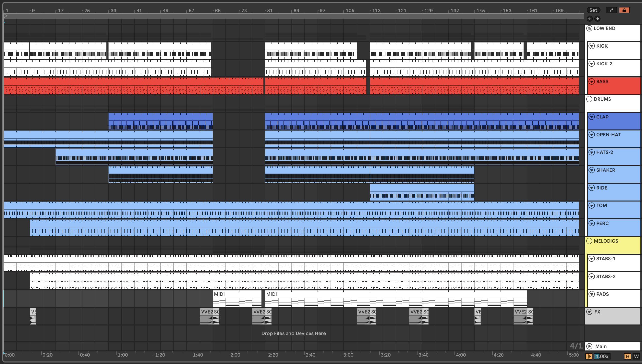Unfold the KICK track
The height and width of the screenshot is (364, 642).
click(x=591, y=46)
